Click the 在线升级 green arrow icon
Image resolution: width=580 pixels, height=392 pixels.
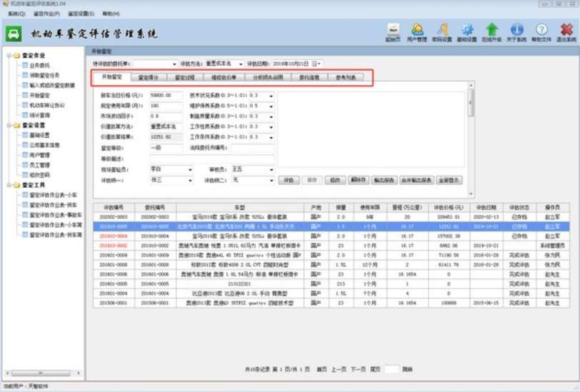pyautogui.click(x=491, y=31)
